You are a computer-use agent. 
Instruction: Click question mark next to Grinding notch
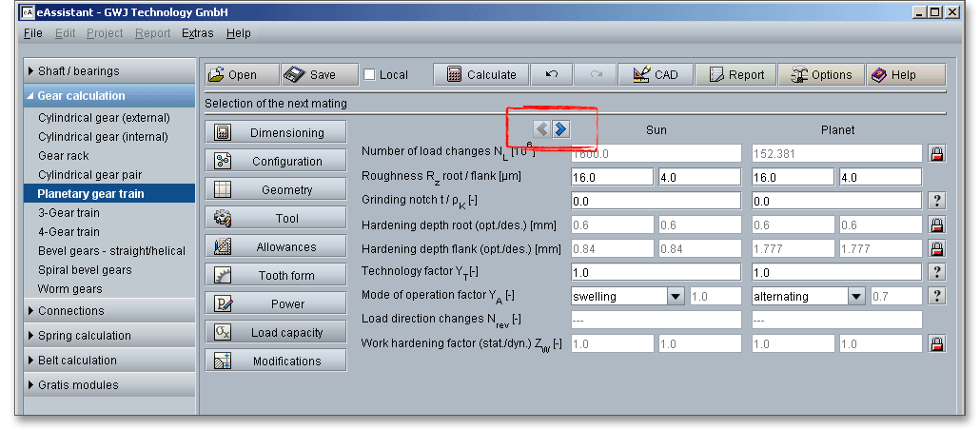click(x=936, y=201)
